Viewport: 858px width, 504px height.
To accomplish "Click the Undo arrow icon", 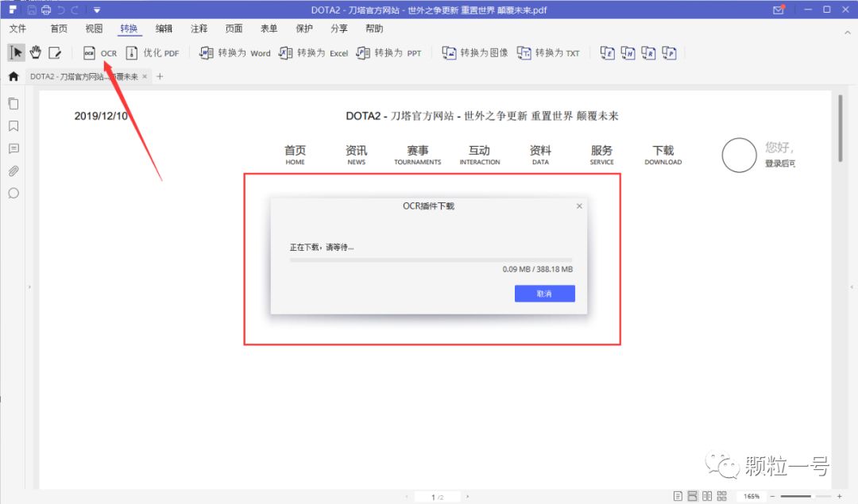I will point(60,10).
